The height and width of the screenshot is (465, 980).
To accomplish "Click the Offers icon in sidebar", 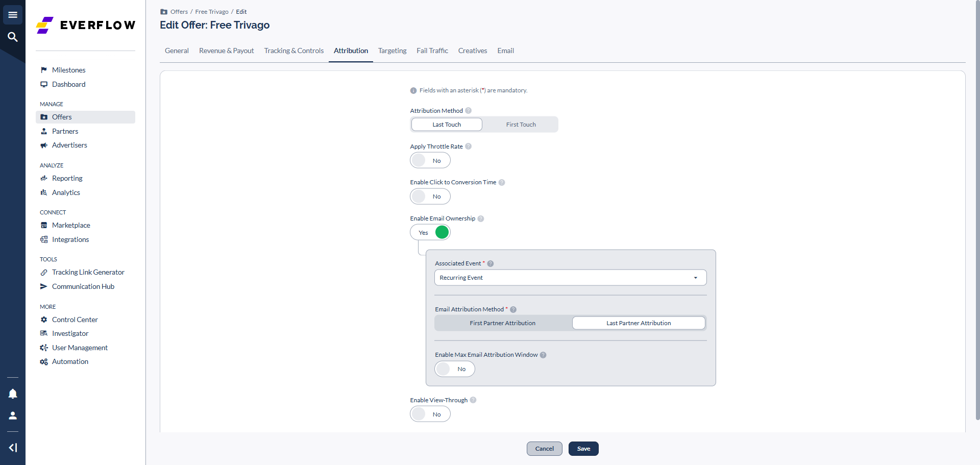I will pyautogui.click(x=44, y=117).
